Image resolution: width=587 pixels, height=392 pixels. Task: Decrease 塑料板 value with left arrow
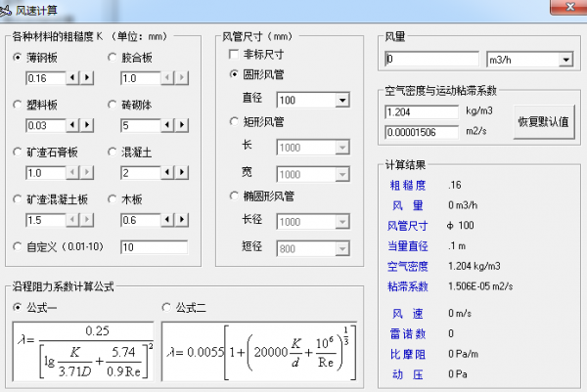(72, 125)
